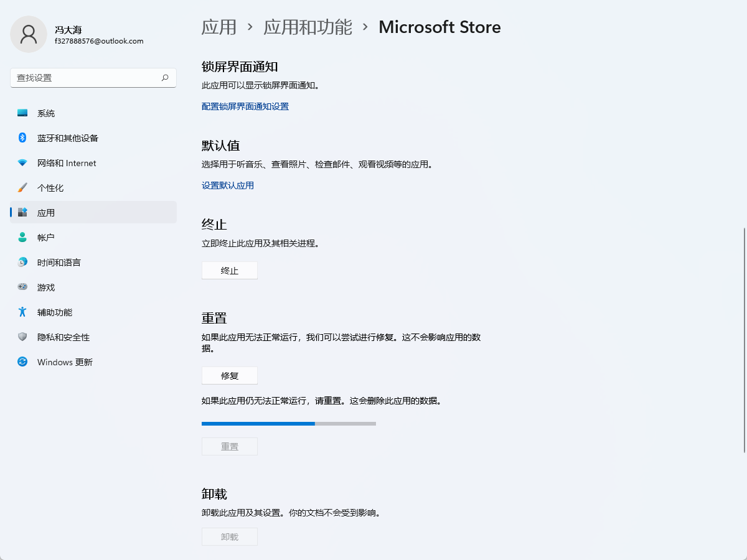This screenshot has height=560, width=747.
Task: Open 设置默认应用 link
Action: pyautogui.click(x=228, y=185)
